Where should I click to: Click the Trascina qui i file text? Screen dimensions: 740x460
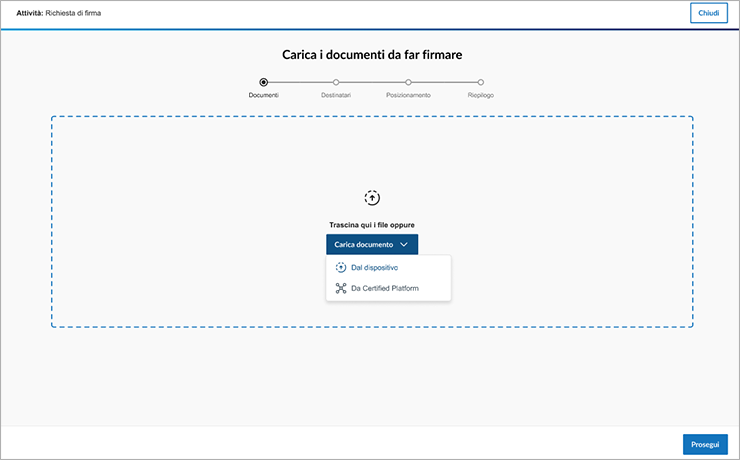pyautogui.click(x=372, y=225)
